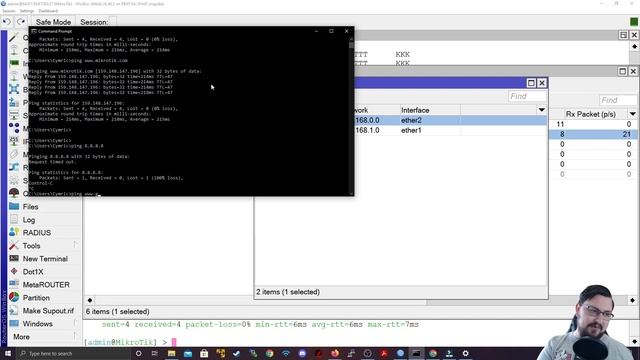Open column dropdown beside Rx Packet header

[x=632, y=114]
